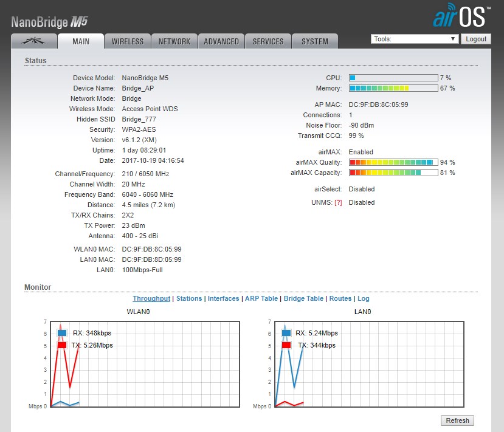This screenshot has height=432, width=504.
Task: Click the Memory usage bar
Action: click(x=393, y=88)
